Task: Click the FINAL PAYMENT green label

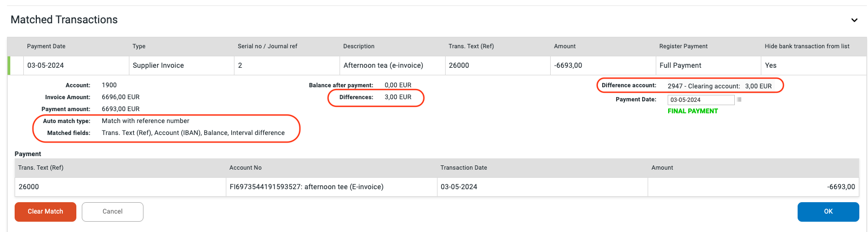Action: click(x=692, y=111)
